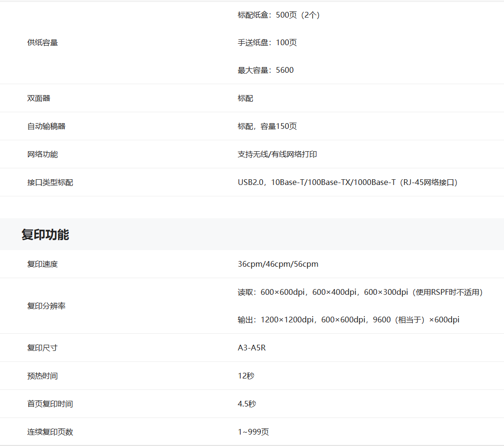504x446 pixels.
Task: Click the 复印分辨率 row label
Action: 47,306
